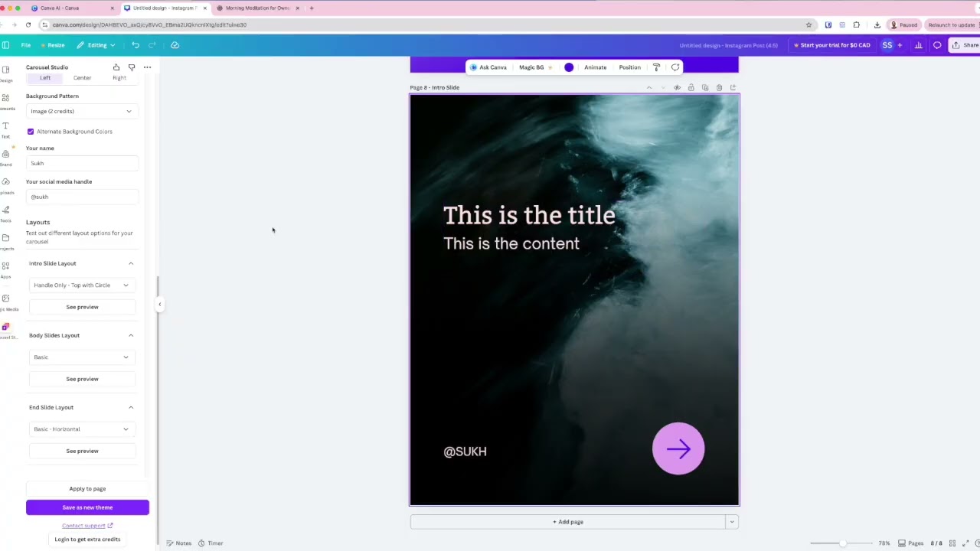This screenshot has width=980, height=551.
Task: Click the purple color swatch in toolbar
Action: pos(569,67)
